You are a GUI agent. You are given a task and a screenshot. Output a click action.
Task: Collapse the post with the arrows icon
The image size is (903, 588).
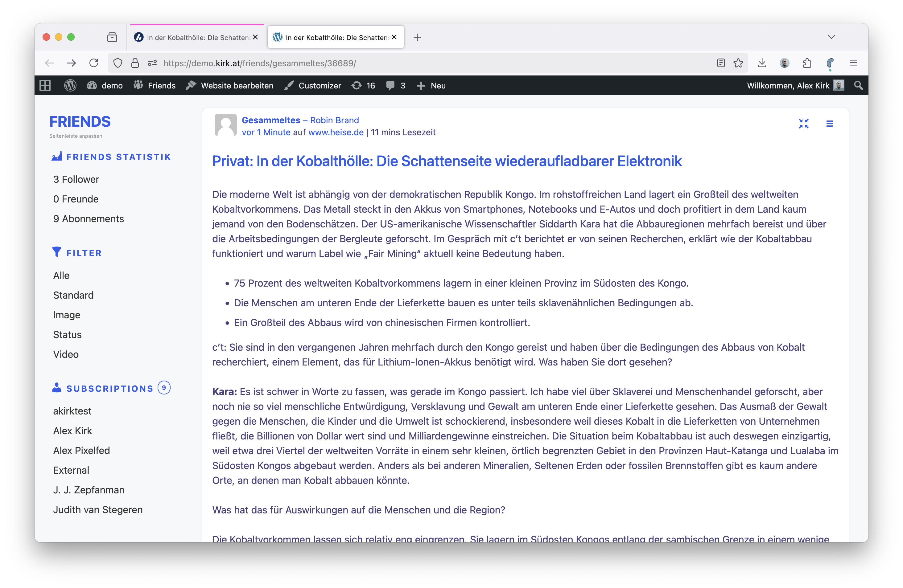(x=804, y=124)
